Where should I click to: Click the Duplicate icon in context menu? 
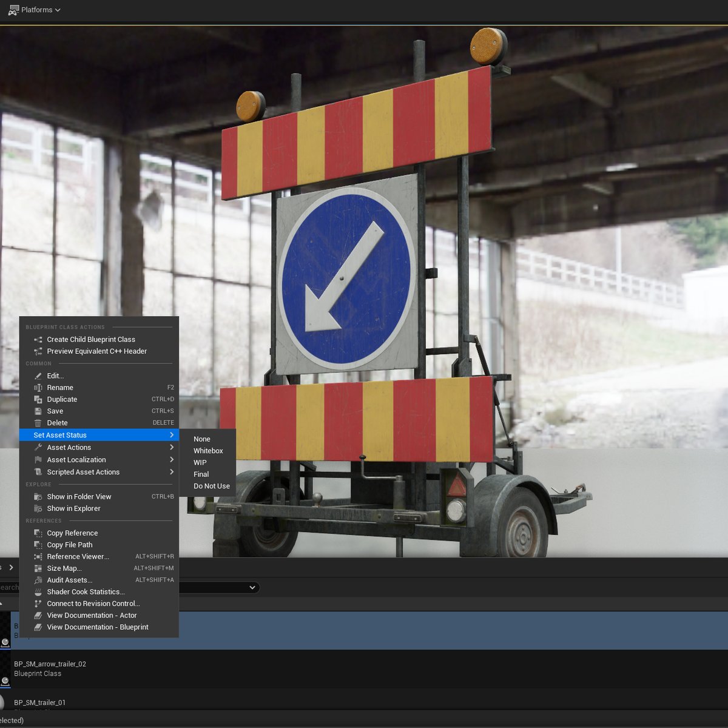coord(38,400)
